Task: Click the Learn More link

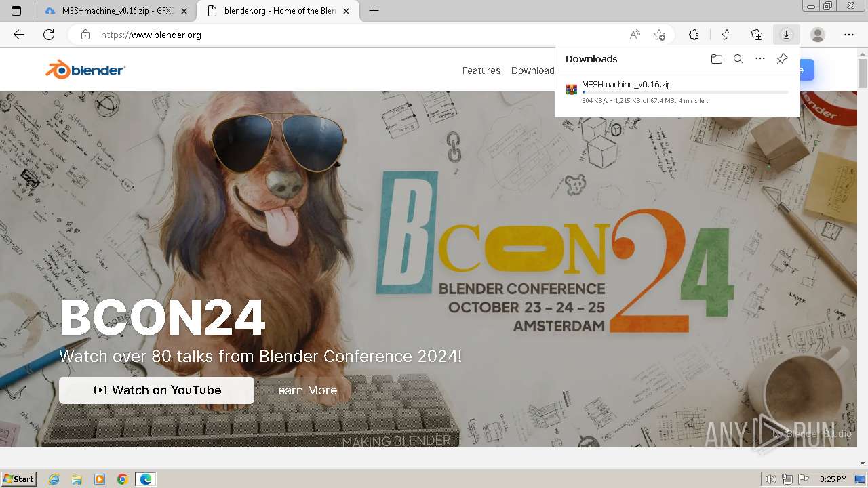Action: 304,390
